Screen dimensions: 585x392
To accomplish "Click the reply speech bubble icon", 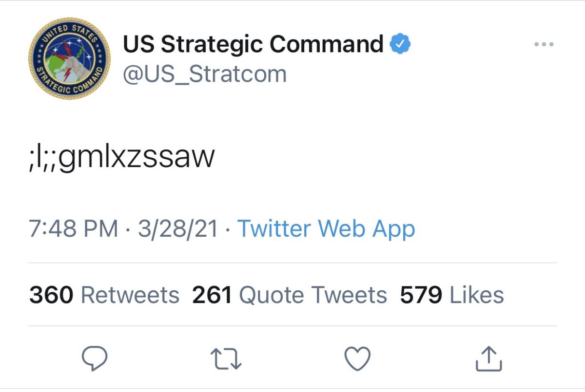I will 96,358.
